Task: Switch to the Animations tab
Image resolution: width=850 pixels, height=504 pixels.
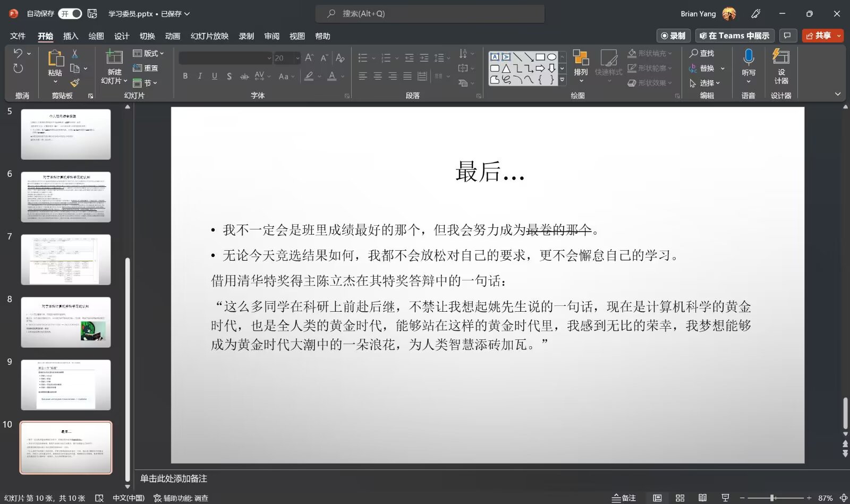Action: point(173,36)
